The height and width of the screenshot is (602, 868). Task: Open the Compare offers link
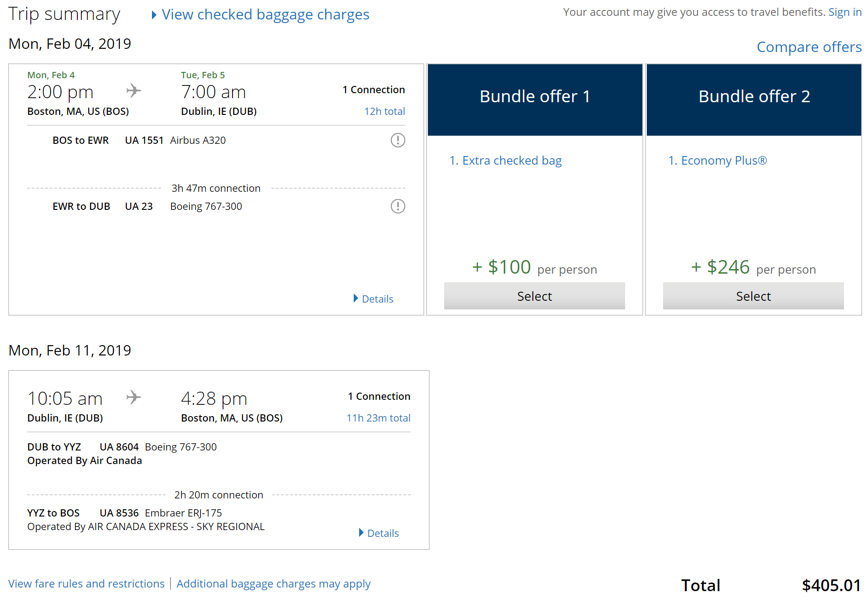(809, 47)
